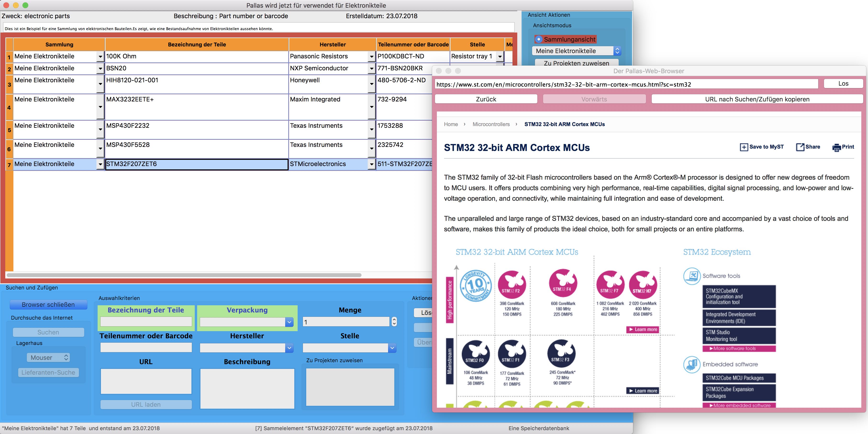Open Integrated Development Environments (IDE) link

point(739,318)
